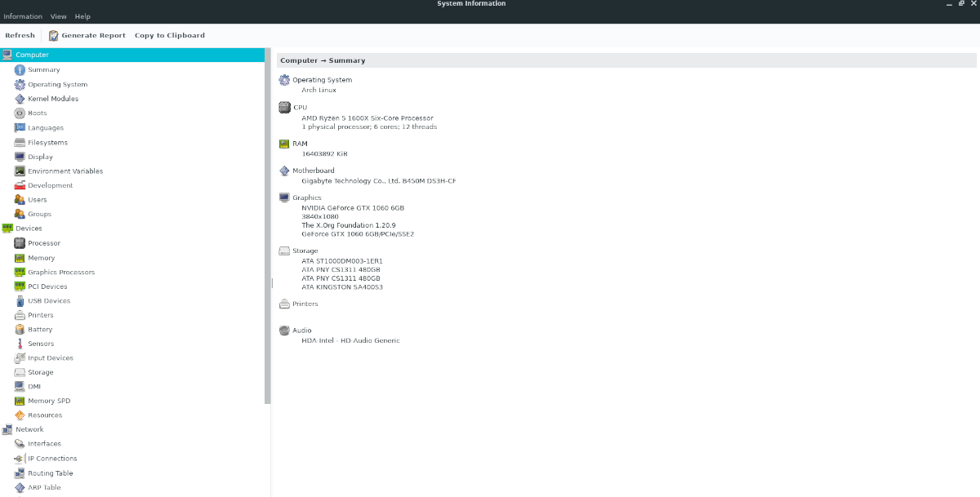Click the PCI Devices card icon
This screenshot has height=497, width=980.
coord(20,286)
